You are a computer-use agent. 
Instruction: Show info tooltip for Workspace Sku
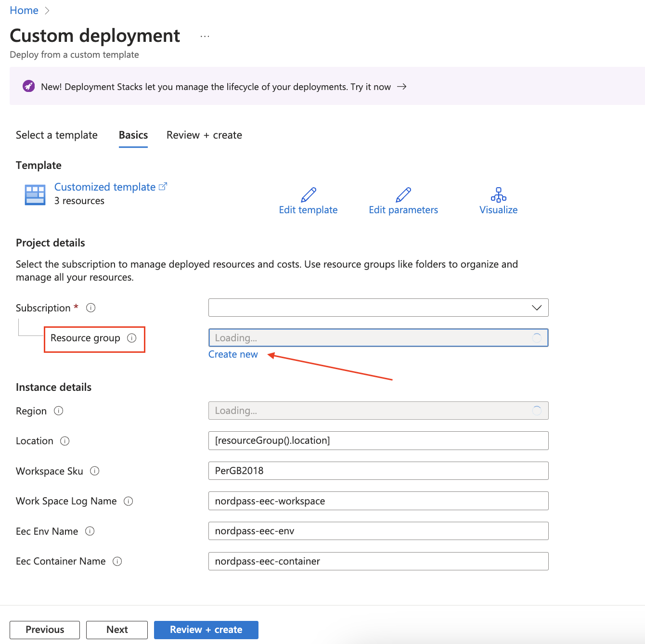pos(95,471)
